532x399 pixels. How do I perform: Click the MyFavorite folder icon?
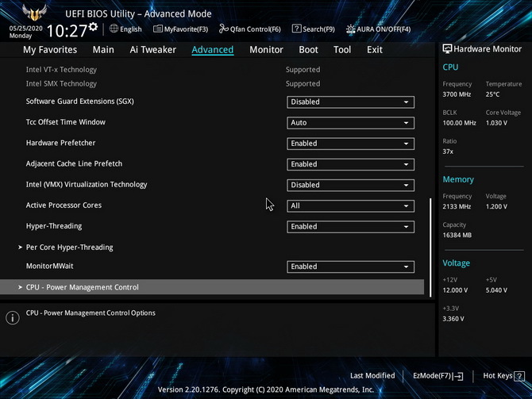point(157,29)
